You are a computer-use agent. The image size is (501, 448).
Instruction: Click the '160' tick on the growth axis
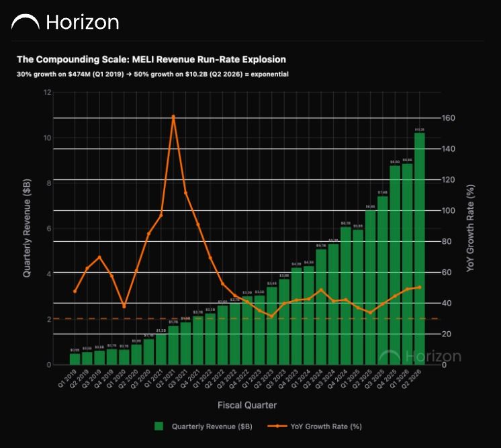point(449,118)
